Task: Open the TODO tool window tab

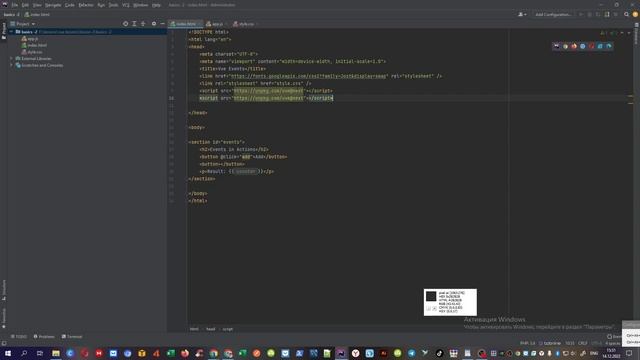Action: (19, 337)
